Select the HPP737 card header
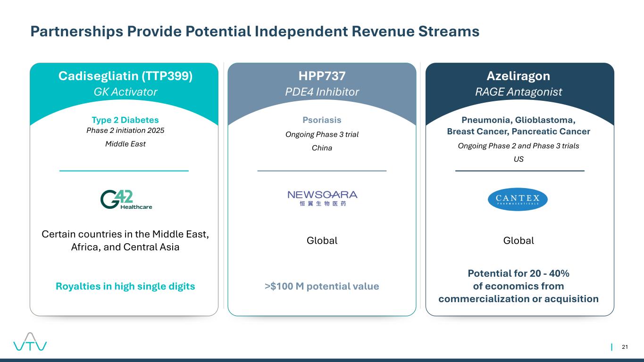The image size is (644, 362). [x=322, y=76]
